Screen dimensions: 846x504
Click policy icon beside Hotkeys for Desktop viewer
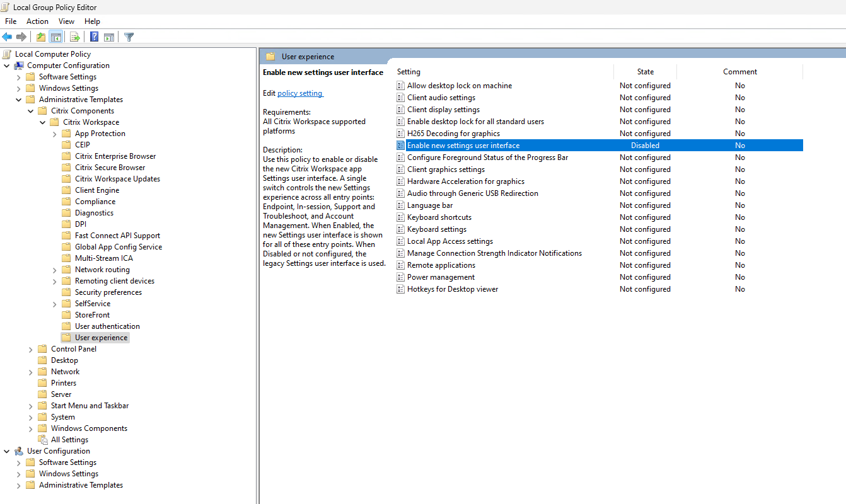[400, 289]
